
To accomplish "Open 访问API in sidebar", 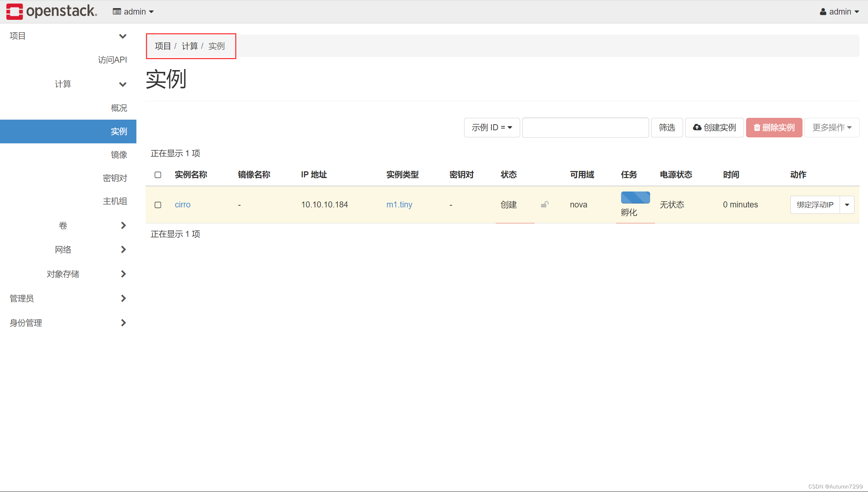I will pos(112,60).
